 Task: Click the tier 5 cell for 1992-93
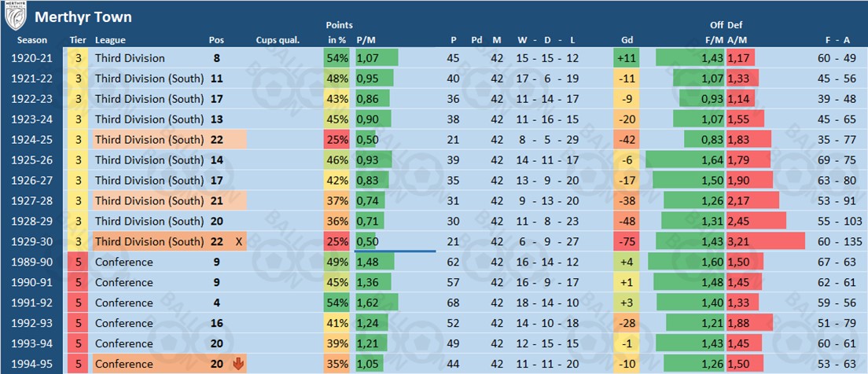pos(78,323)
